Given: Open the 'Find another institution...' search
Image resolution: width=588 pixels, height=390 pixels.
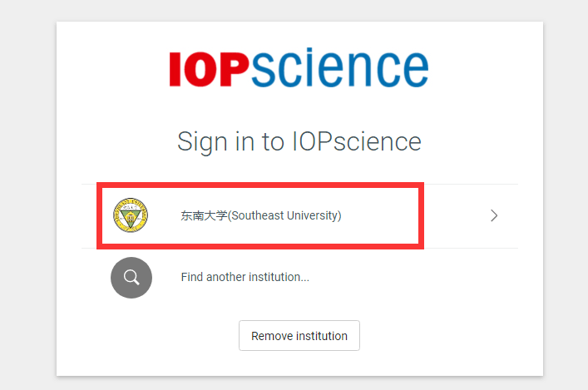Looking at the screenshot, I should (x=245, y=278).
